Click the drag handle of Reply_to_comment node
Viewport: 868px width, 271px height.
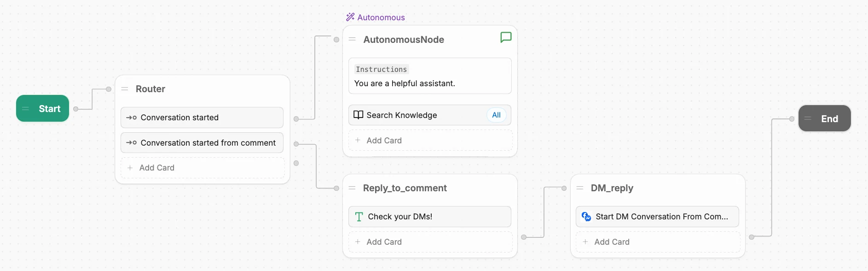click(352, 188)
